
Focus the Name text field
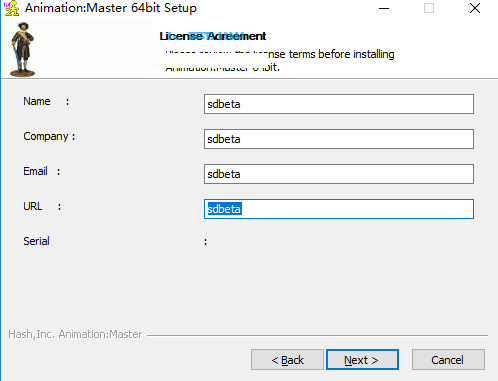[339, 104]
